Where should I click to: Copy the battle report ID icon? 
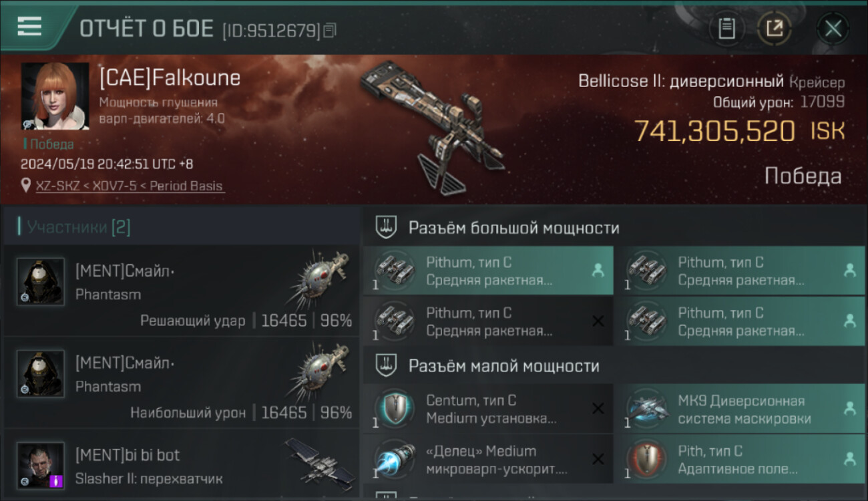pos(329,30)
